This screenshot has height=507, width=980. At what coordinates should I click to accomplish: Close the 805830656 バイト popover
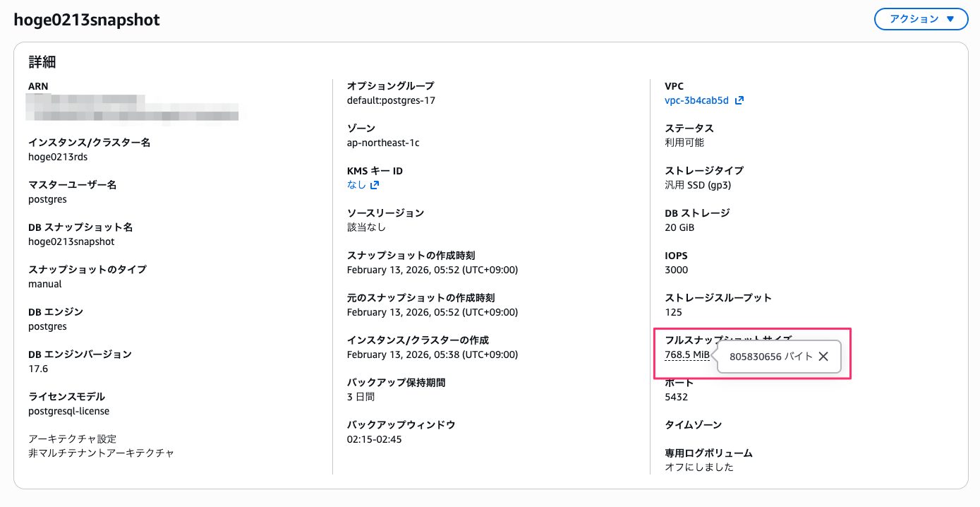[x=823, y=357]
